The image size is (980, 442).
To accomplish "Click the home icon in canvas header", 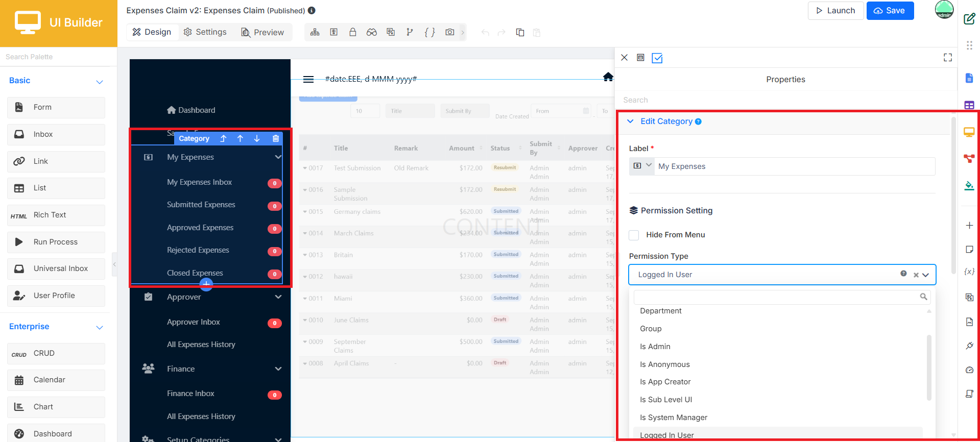I will 608,77.
